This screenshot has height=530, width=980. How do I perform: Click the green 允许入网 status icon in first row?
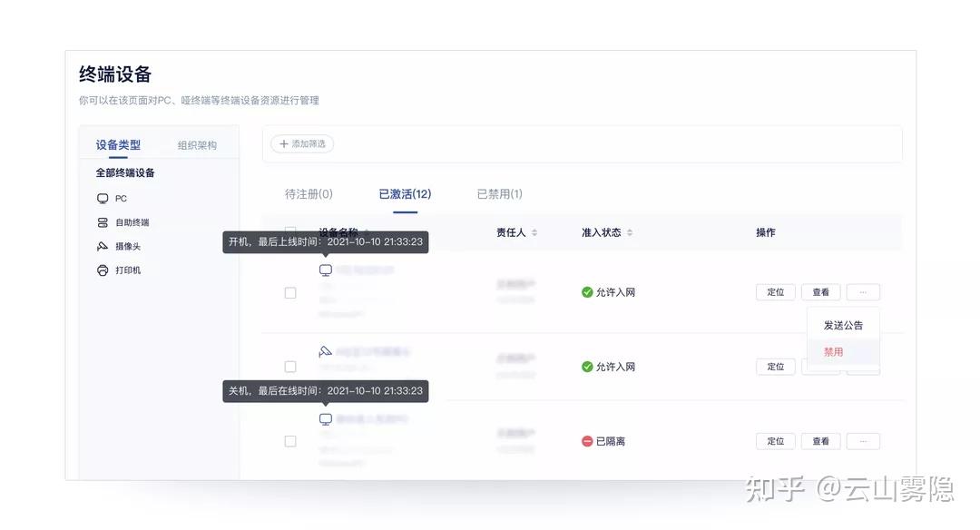(587, 292)
